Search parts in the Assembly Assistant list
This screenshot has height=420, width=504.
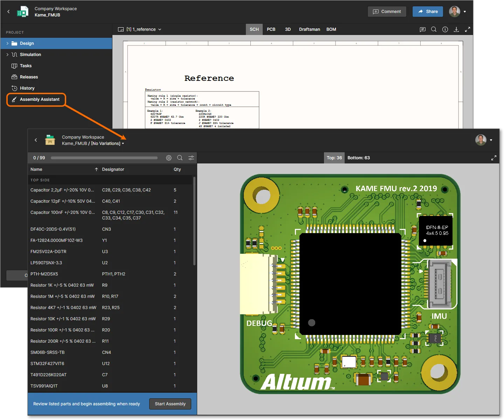coord(180,158)
